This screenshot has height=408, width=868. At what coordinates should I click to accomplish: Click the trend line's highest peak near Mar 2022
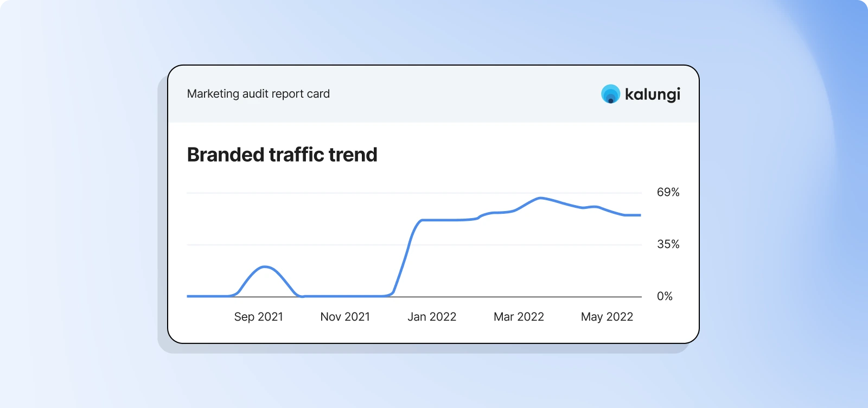(540, 198)
